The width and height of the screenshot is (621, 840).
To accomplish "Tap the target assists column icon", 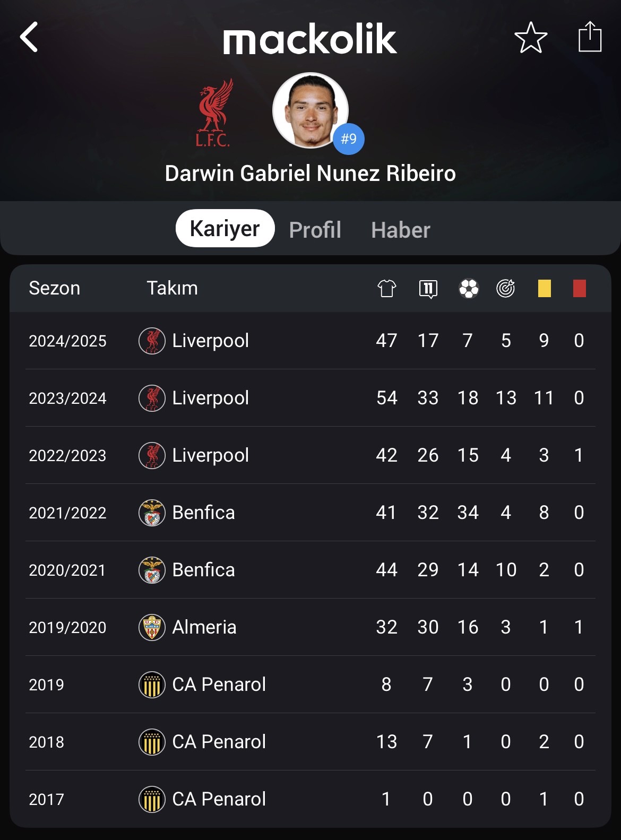I will click(x=506, y=288).
